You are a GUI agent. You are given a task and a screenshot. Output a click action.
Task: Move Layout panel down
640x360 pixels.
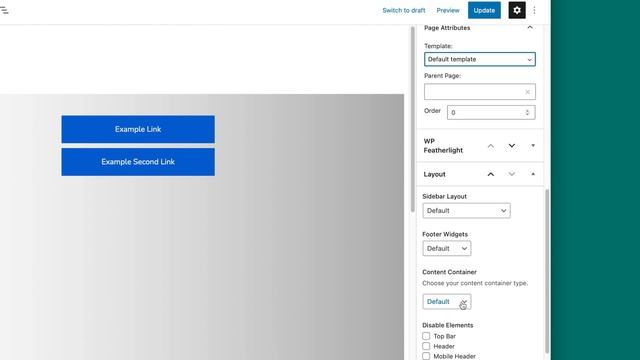point(511,174)
